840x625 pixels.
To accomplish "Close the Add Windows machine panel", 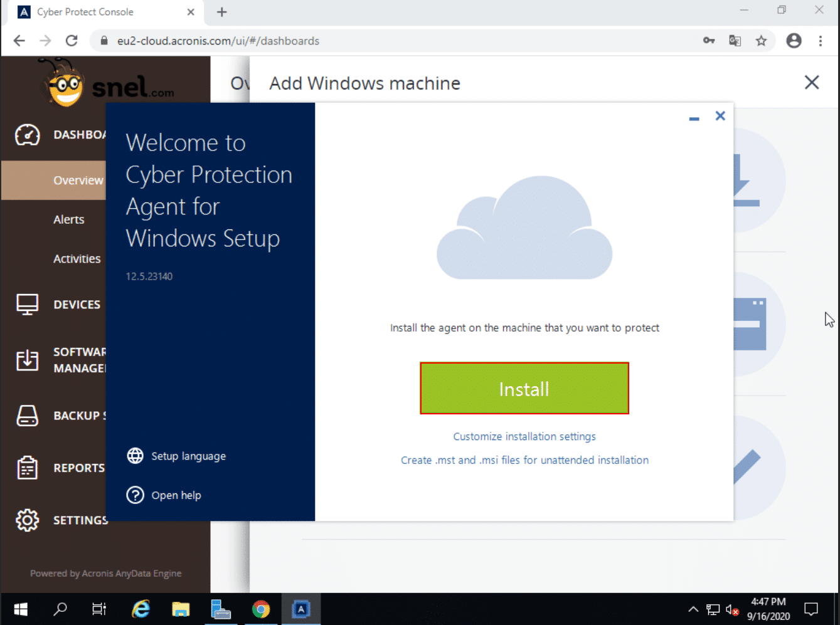I will pos(811,83).
